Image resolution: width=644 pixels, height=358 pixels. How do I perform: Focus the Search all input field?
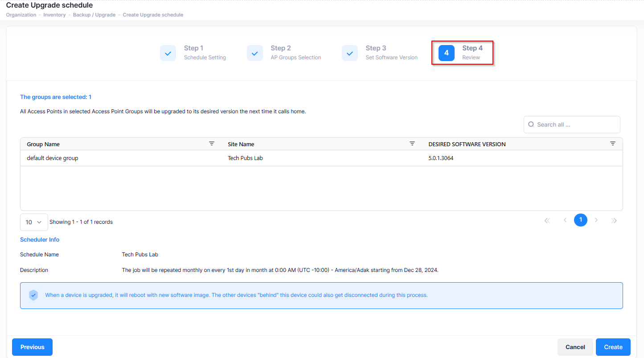pyautogui.click(x=575, y=125)
